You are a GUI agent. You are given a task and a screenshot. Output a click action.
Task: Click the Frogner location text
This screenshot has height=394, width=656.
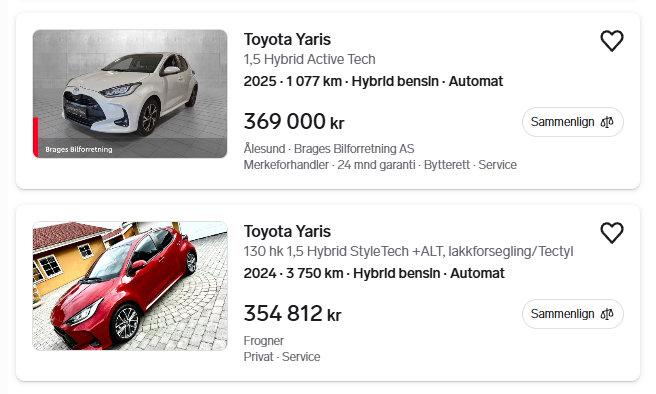pos(264,341)
